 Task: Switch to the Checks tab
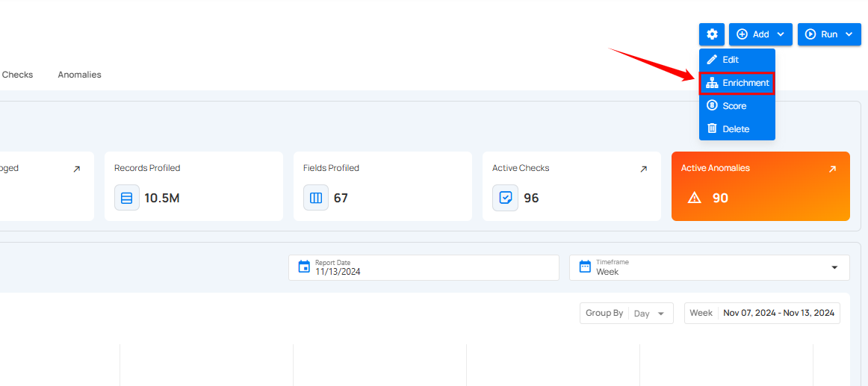(17, 75)
